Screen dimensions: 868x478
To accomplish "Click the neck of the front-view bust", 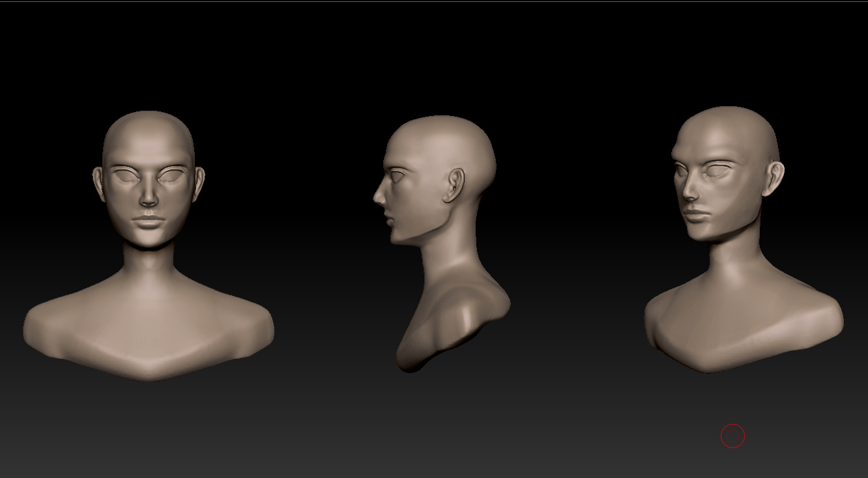I will (149, 262).
